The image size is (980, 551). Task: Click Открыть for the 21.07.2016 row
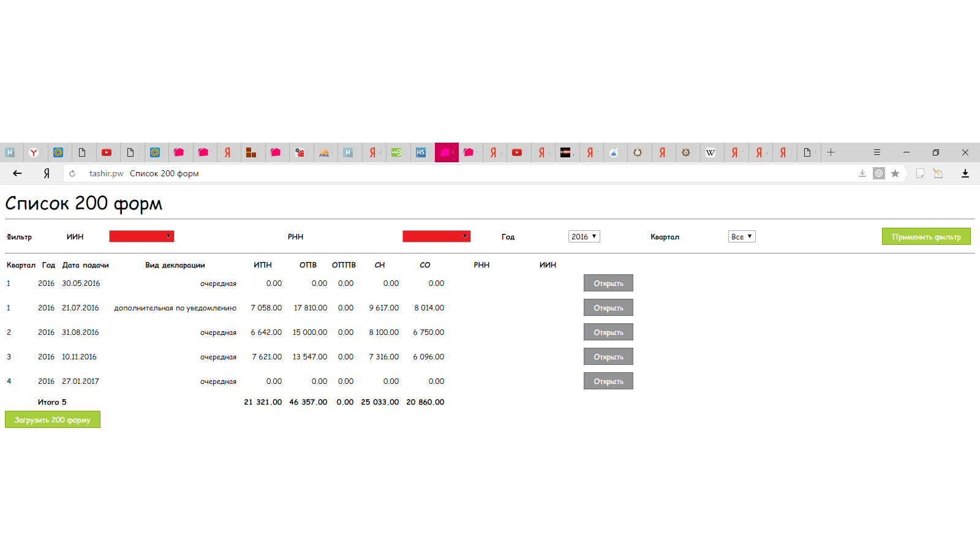[608, 307]
